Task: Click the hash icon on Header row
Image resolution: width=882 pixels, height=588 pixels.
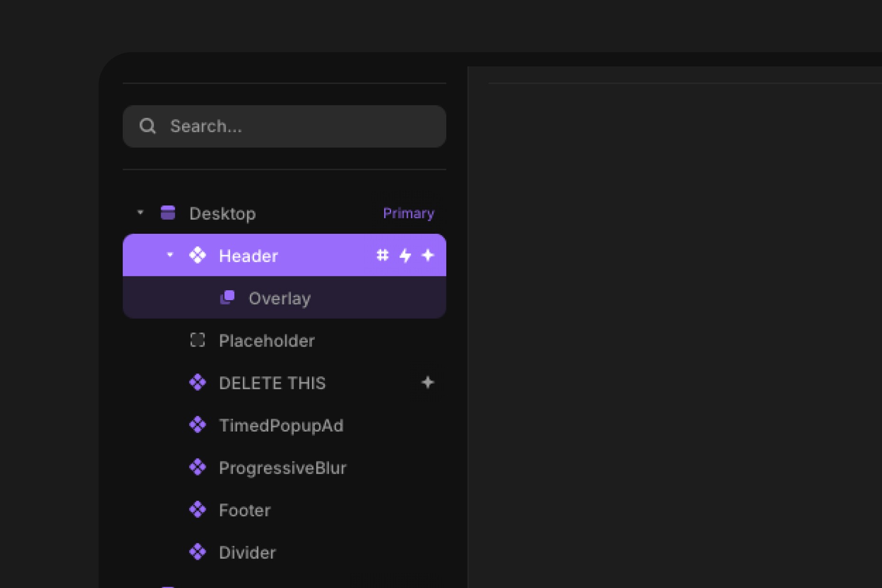Action: point(382,255)
